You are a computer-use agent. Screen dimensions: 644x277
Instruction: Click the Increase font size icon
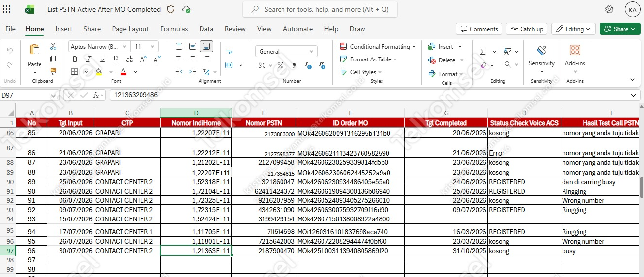click(x=143, y=59)
